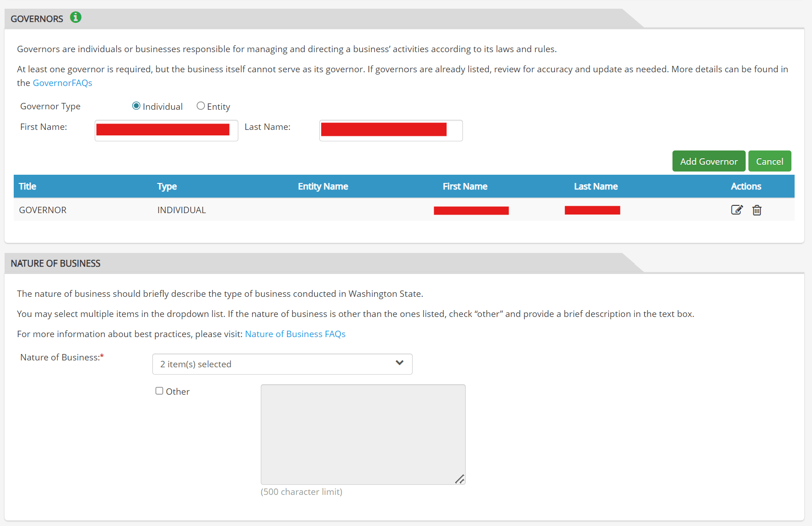The height and width of the screenshot is (526, 812).
Task: Click the Title column header
Action: click(x=27, y=186)
